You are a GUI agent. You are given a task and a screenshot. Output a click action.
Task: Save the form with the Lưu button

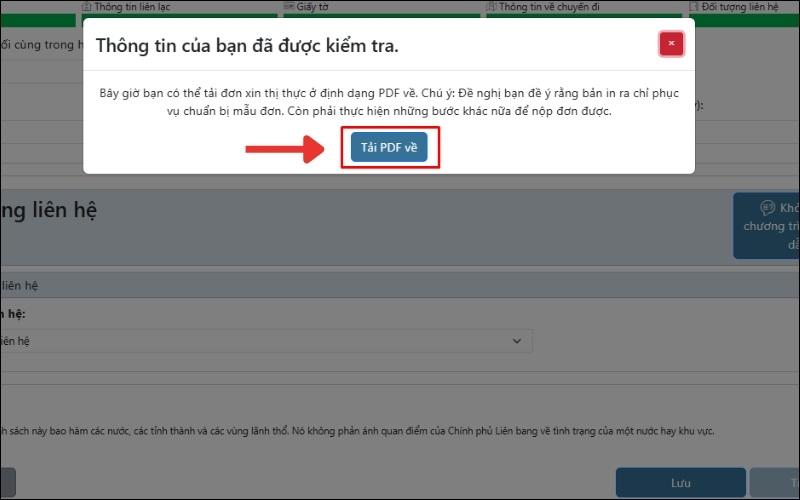pyautogui.click(x=681, y=483)
